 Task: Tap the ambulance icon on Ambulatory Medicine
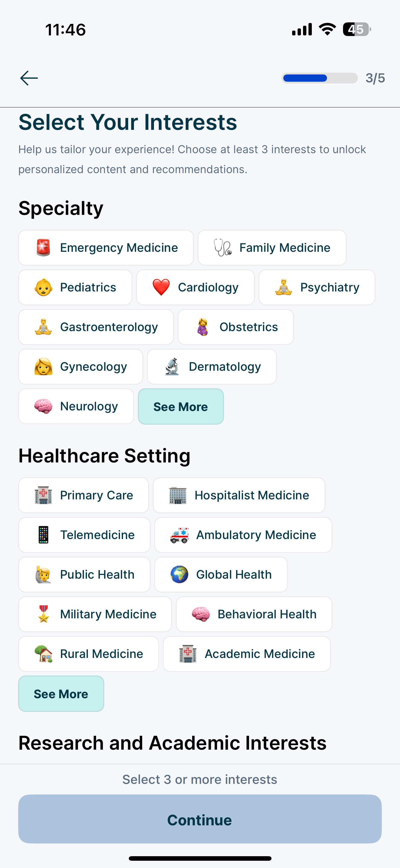179,535
